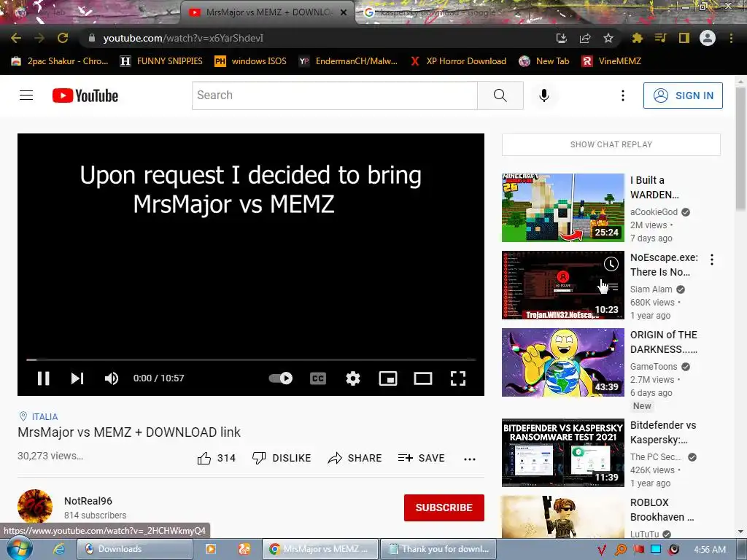Open YouTube settings three-dot menu

point(623,96)
